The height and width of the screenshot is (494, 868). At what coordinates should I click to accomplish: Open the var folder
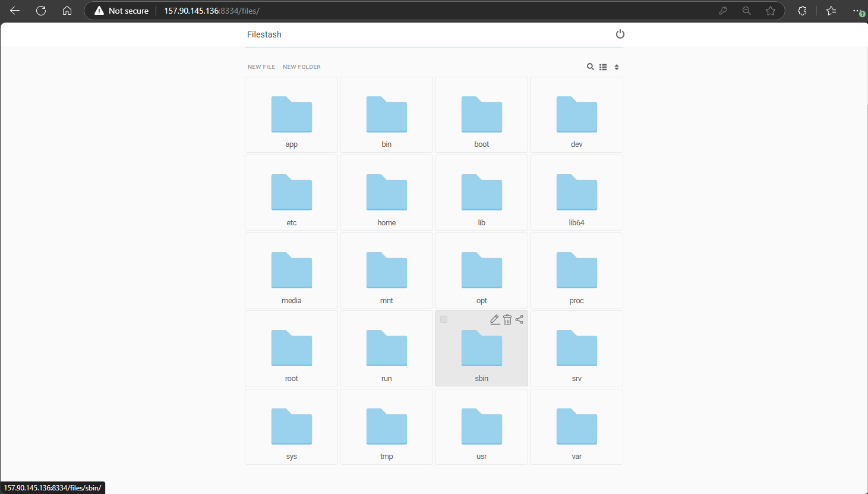coord(576,426)
